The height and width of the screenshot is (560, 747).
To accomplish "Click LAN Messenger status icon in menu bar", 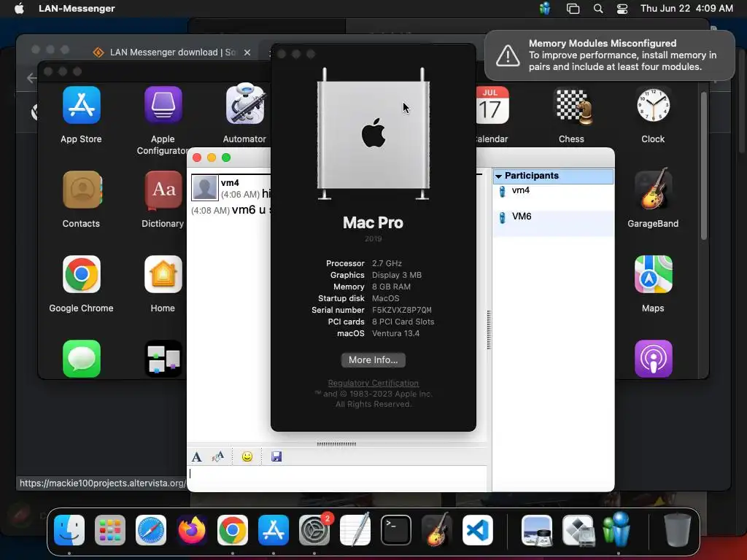I will (x=546, y=9).
